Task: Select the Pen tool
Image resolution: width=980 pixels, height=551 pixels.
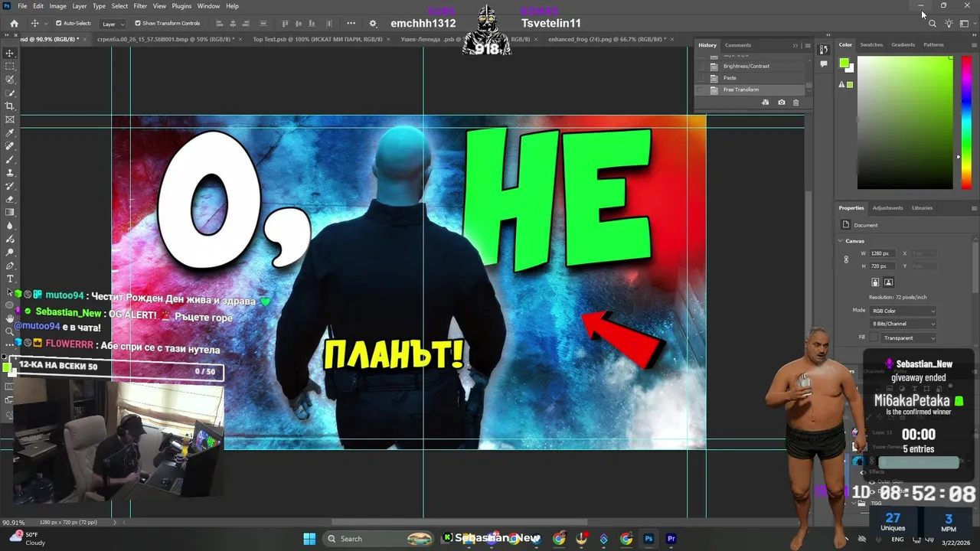Action: coord(10,266)
